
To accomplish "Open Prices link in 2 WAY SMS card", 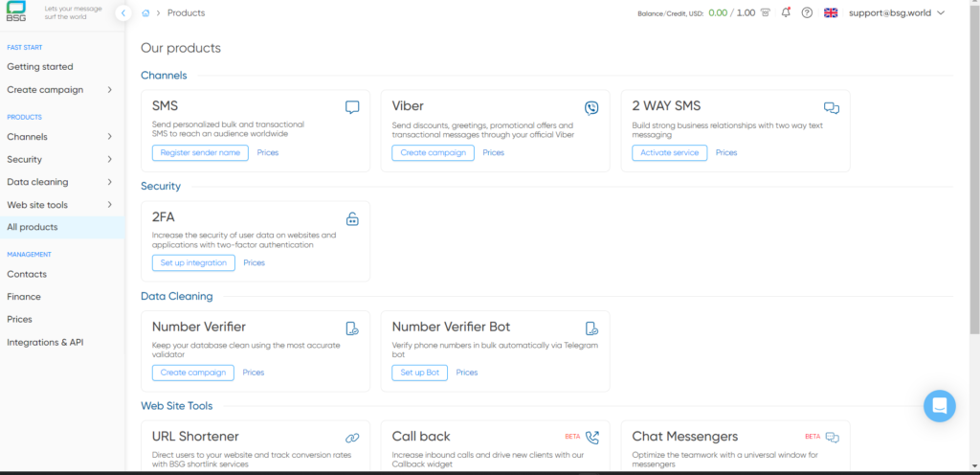I will (727, 152).
